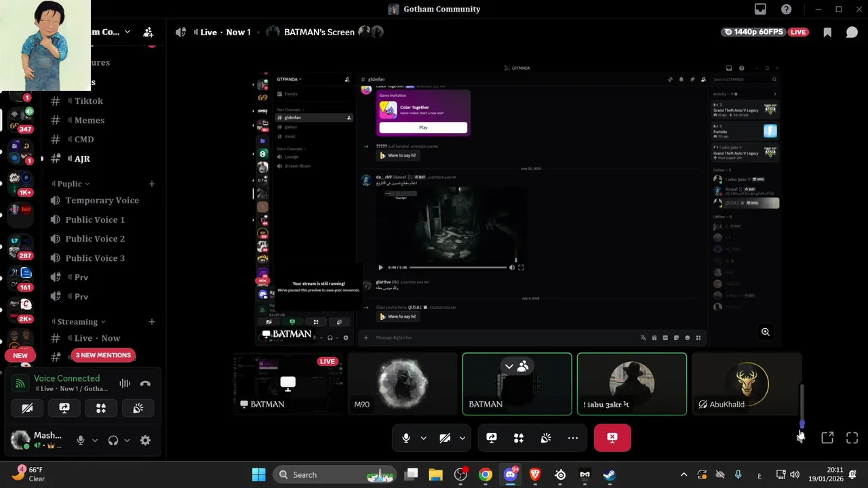Open the soundboard in the voice connected panel
This screenshot has width=868, height=488.
pos(138,408)
